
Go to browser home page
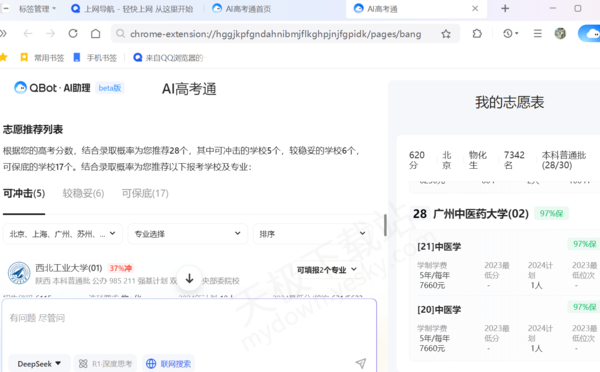point(96,34)
